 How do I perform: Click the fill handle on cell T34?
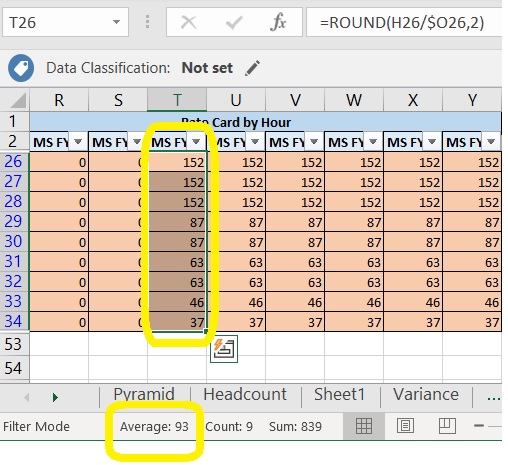[206, 331]
